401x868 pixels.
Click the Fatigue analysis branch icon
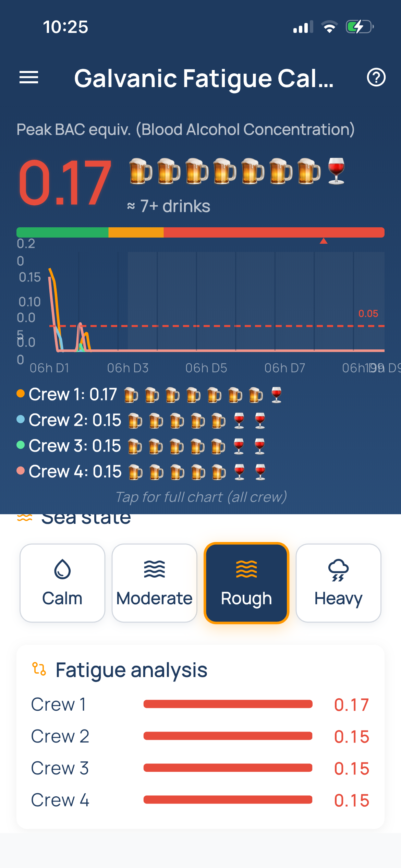click(x=39, y=669)
